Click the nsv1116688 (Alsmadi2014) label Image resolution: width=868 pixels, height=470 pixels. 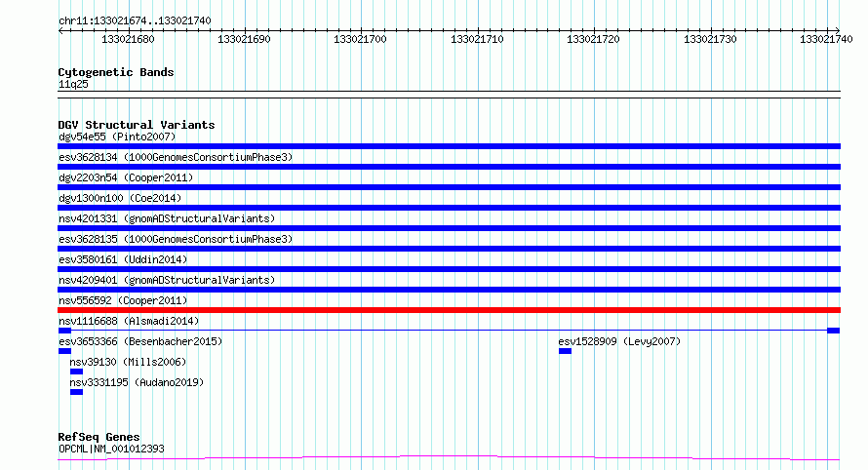129,321
